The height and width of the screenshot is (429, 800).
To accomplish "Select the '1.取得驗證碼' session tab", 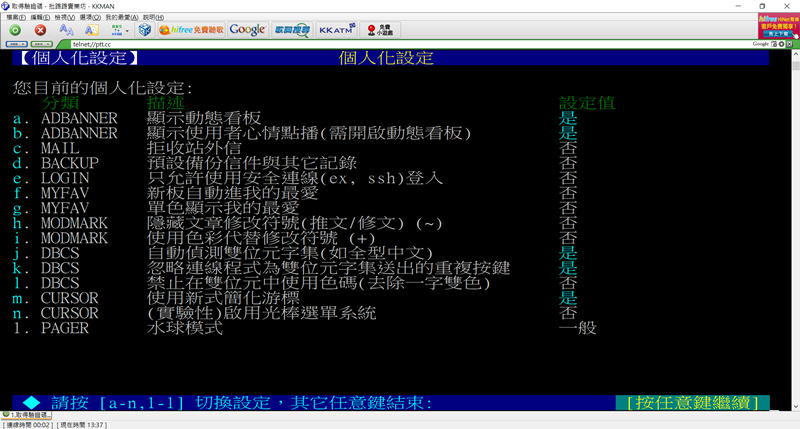I will tap(26, 415).
